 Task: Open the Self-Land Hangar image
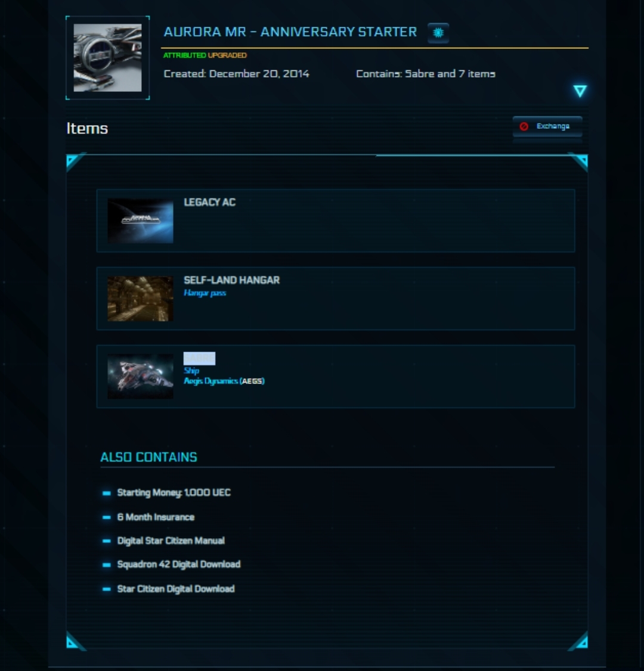coord(141,299)
